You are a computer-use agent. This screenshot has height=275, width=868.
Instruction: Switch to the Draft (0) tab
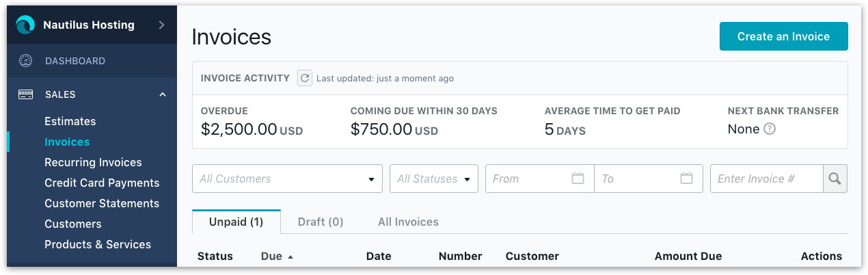tap(321, 222)
